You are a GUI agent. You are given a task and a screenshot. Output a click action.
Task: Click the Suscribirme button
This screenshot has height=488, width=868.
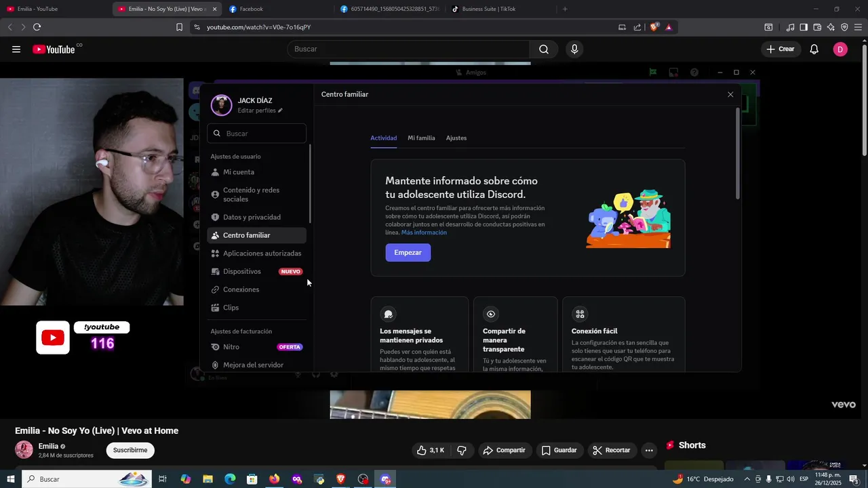(x=130, y=450)
